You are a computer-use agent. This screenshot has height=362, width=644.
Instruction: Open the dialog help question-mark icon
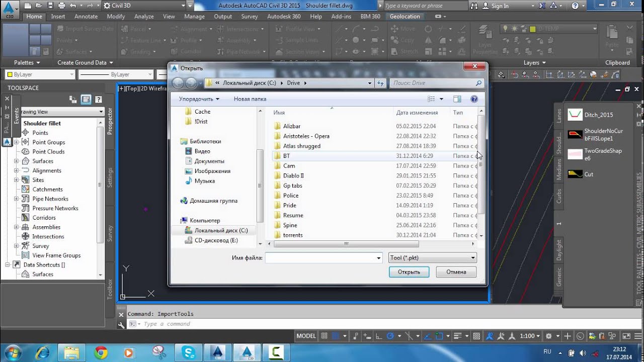[x=474, y=99]
